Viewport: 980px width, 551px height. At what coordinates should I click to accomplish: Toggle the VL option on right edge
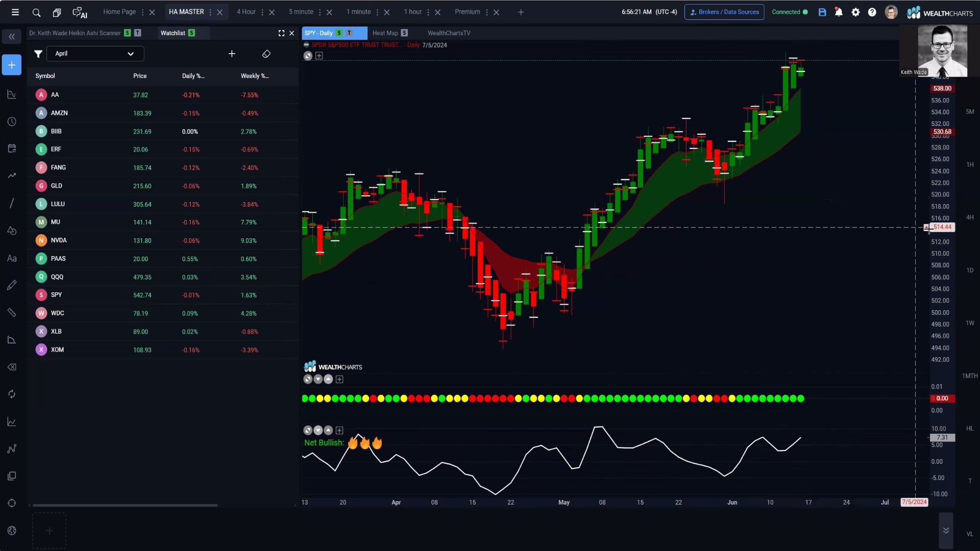pyautogui.click(x=970, y=534)
